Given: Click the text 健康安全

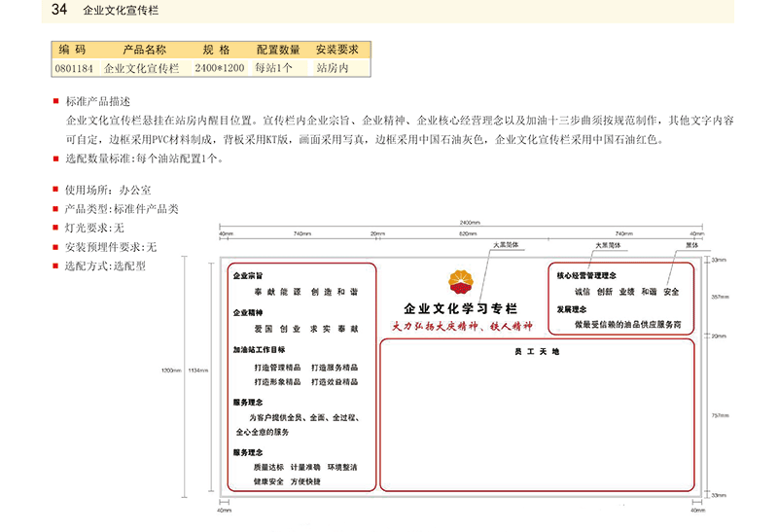Looking at the screenshot, I should pyautogui.click(x=268, y=481).
